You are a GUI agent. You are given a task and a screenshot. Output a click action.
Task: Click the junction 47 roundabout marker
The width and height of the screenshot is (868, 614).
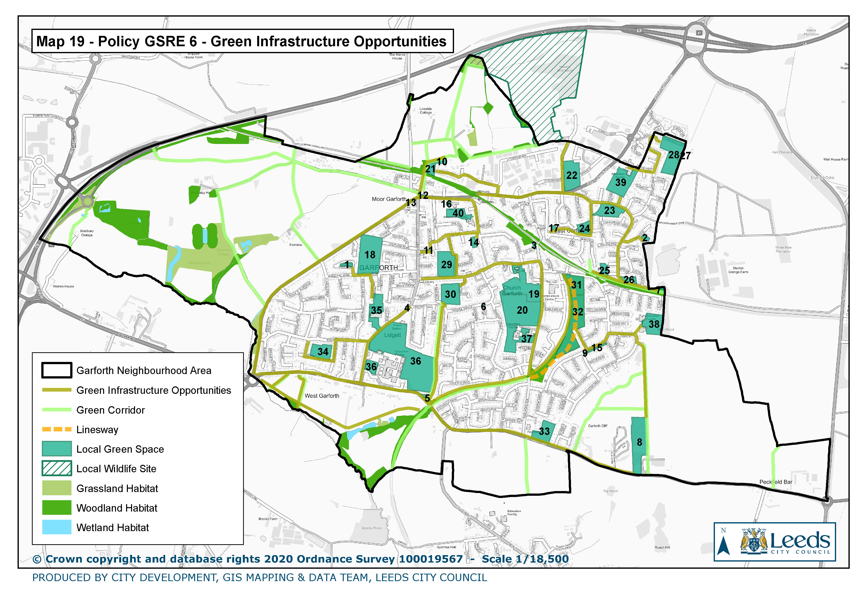click(x=699, y=33)
